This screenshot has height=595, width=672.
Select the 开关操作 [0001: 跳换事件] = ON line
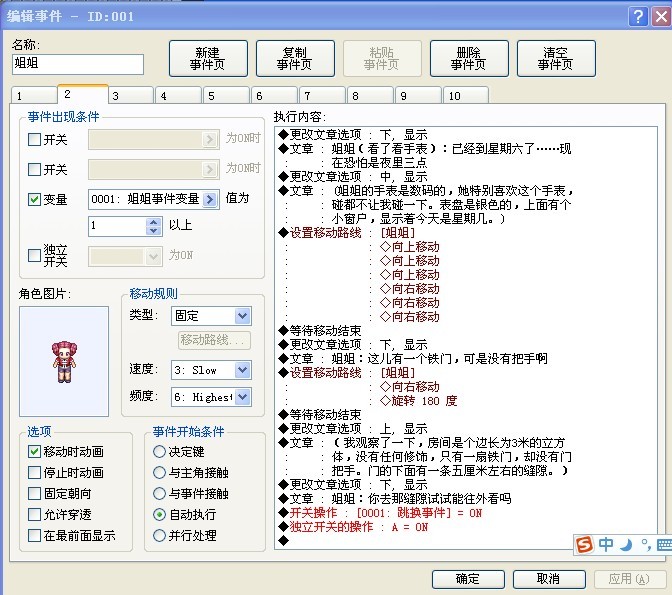[381, 513]
